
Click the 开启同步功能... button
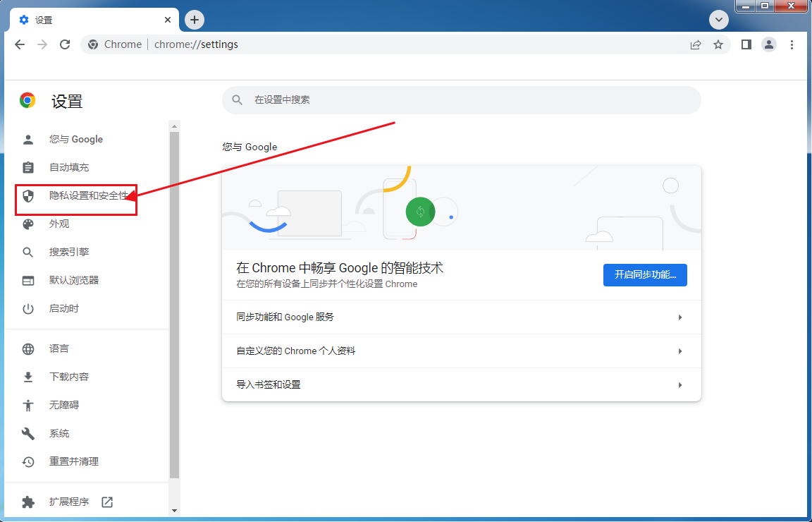645,274
